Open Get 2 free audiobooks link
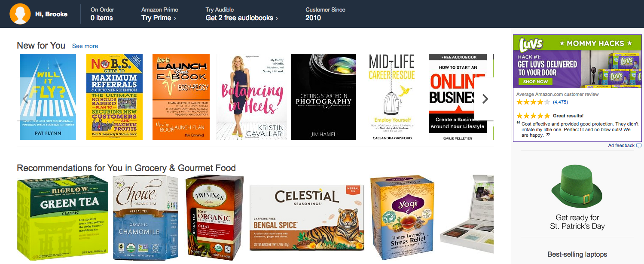 point(242,18)
